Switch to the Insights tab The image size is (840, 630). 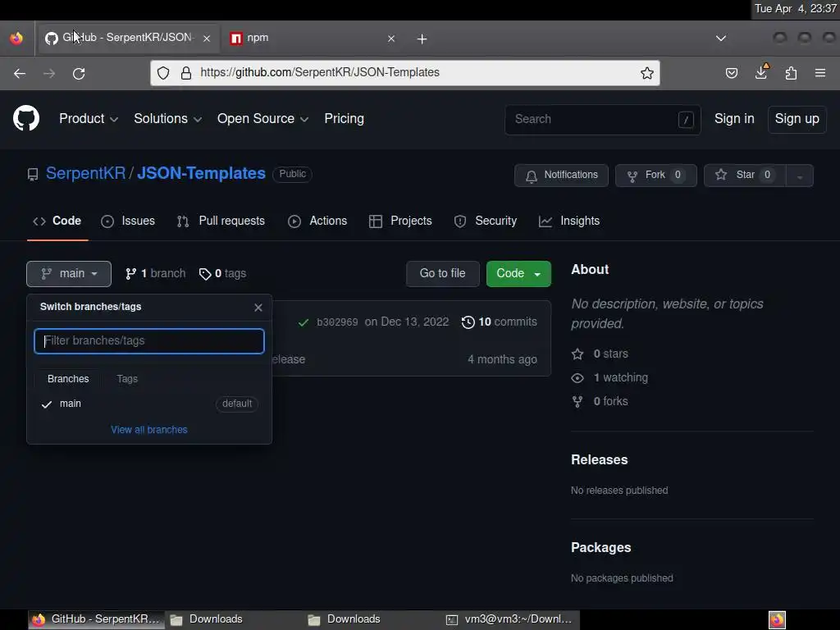(x=569, y=221)
